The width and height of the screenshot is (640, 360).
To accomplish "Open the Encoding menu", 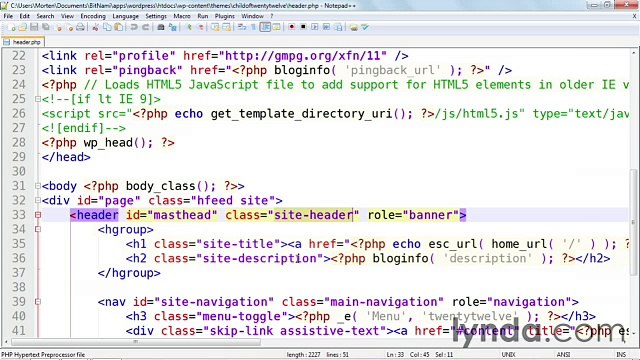I will tap(93, 16).
